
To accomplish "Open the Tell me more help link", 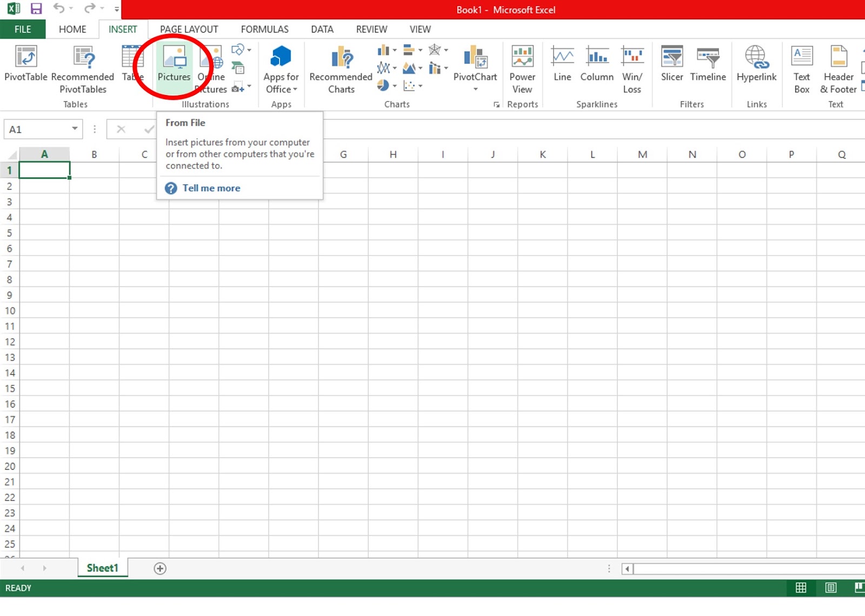I will click(211, 188).
